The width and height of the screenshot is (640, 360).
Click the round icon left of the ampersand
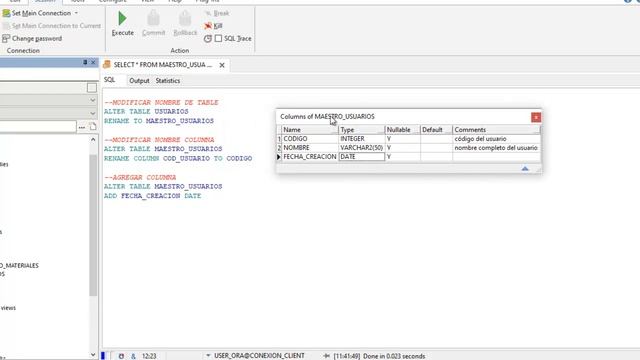[121, 356]
